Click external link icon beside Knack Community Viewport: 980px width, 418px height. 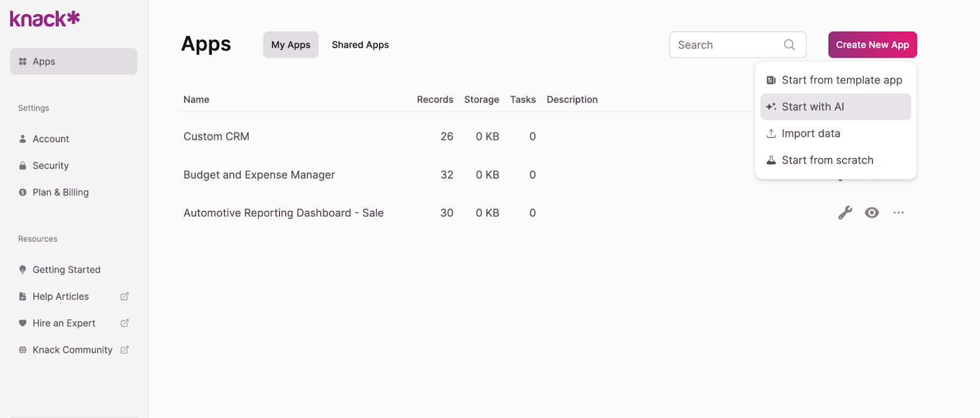point(124,350)
